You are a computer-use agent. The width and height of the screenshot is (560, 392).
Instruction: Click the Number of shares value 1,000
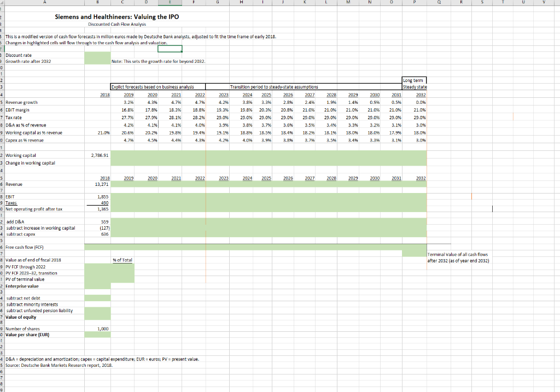[x=103, y=329]
